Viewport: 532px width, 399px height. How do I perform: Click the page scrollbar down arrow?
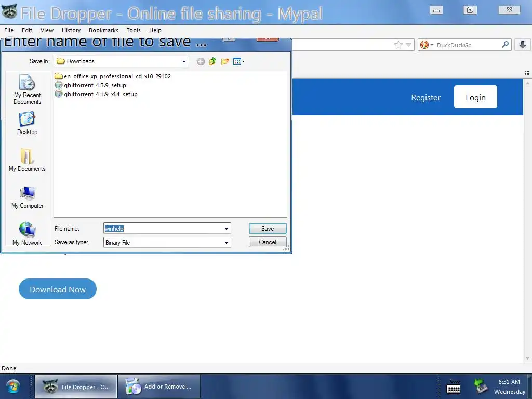pos(527,358)
